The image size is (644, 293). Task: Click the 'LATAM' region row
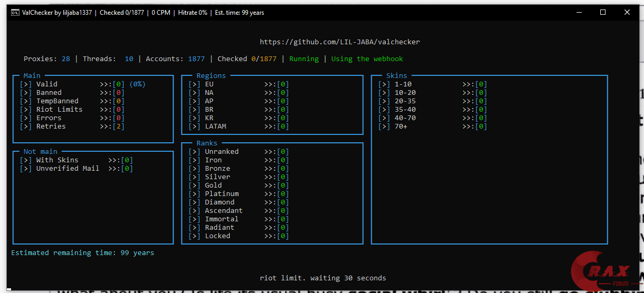point(239,126)
